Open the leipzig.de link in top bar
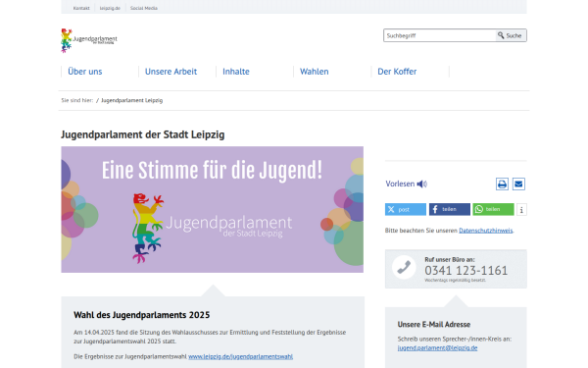Viewport: 588px width, 368px height. [x=110, y=8]
